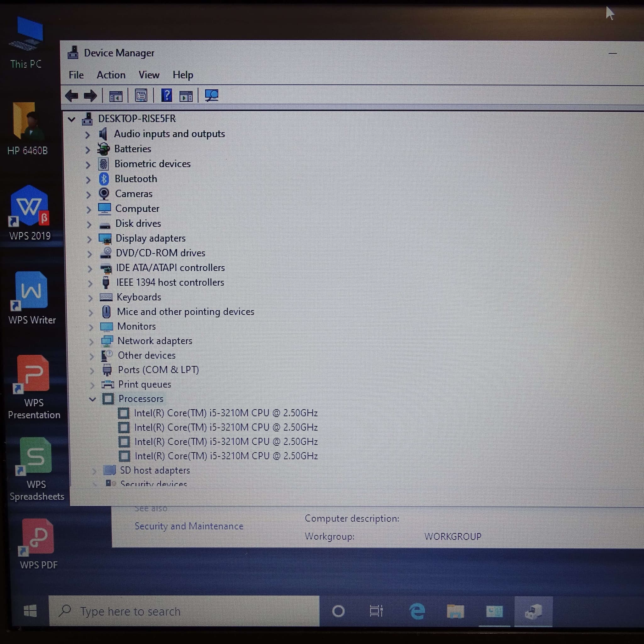Collapse the DESKTOP-RISE5FR root node
This screenshot has width=644, height=644.
(71, 119)
